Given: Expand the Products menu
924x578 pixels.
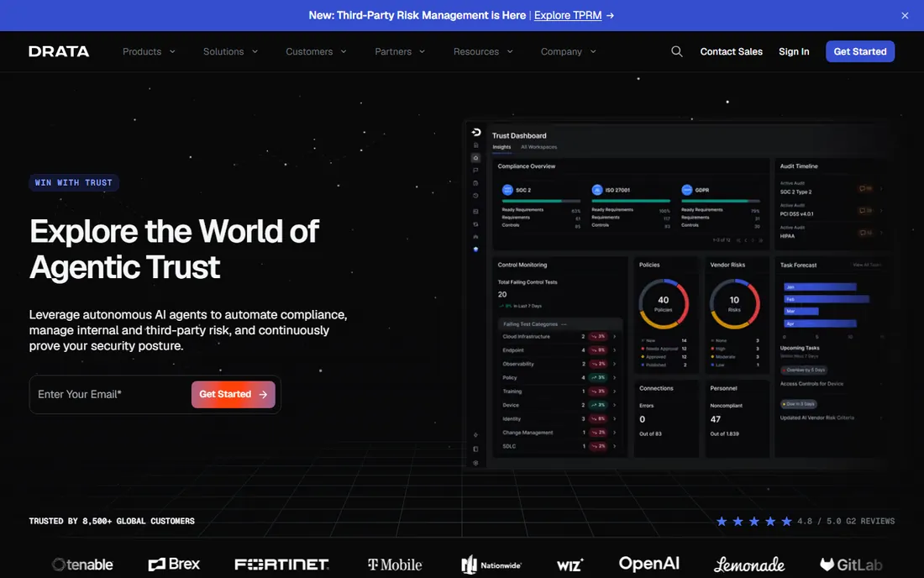Looking at the screenshot, I should (x=149, y=52).
